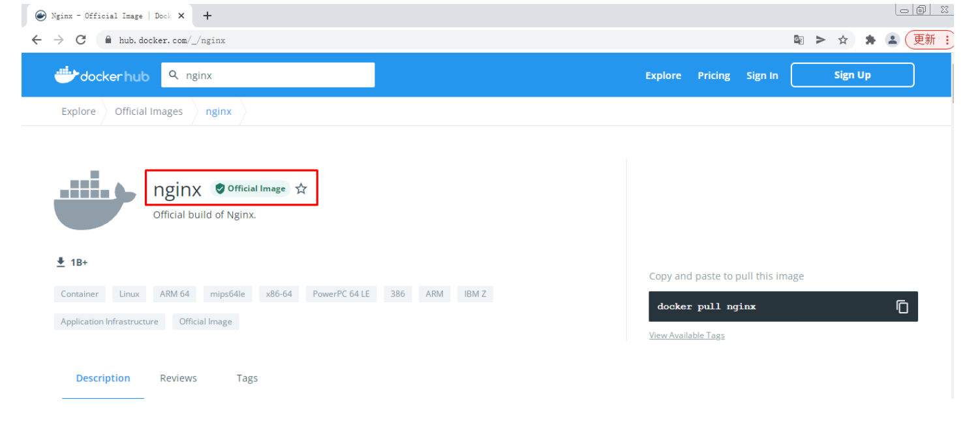Click the padlock site info icon
Image resolution: width=980 pixels, height=423 pixels.
point(108,40)
